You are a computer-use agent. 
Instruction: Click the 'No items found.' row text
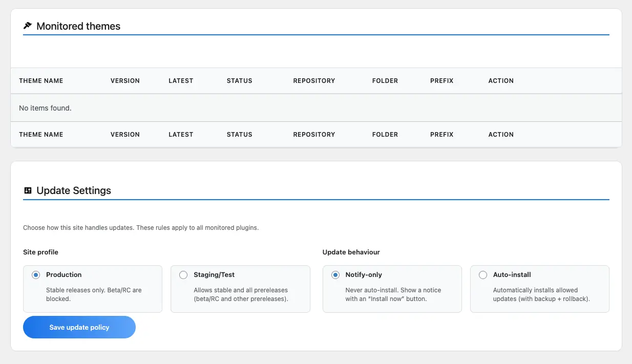45,108
